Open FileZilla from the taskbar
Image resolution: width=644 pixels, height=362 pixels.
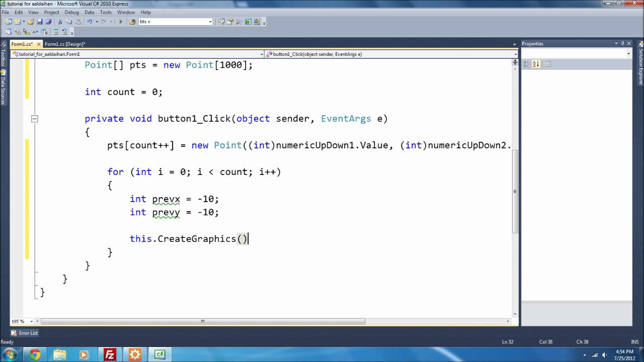[x=109, y=355]
